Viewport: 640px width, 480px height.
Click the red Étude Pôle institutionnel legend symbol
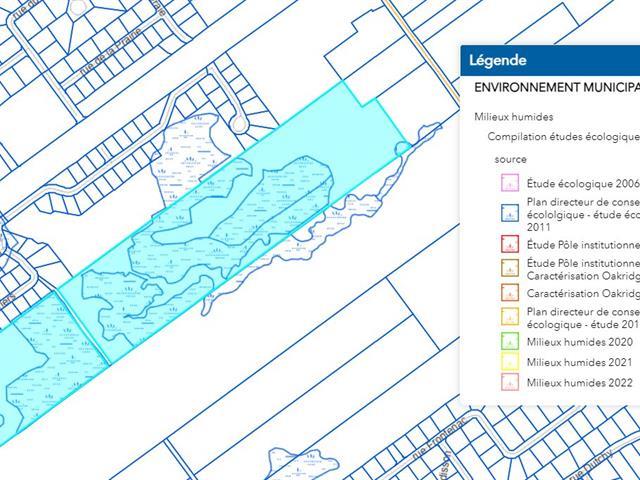click(x=508, y=244)
